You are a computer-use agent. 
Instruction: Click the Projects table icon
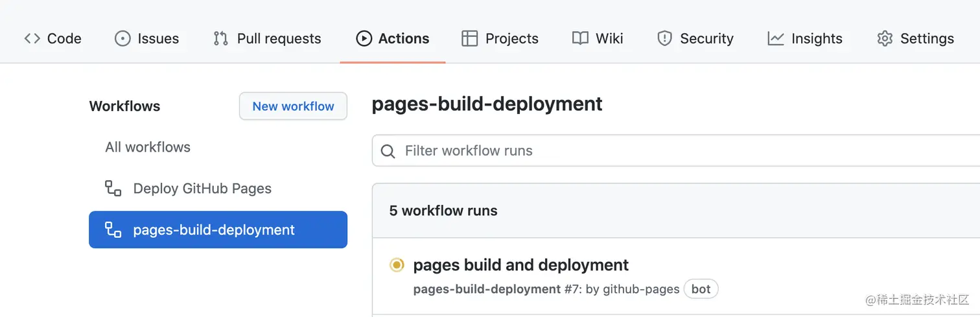(469, 38)
